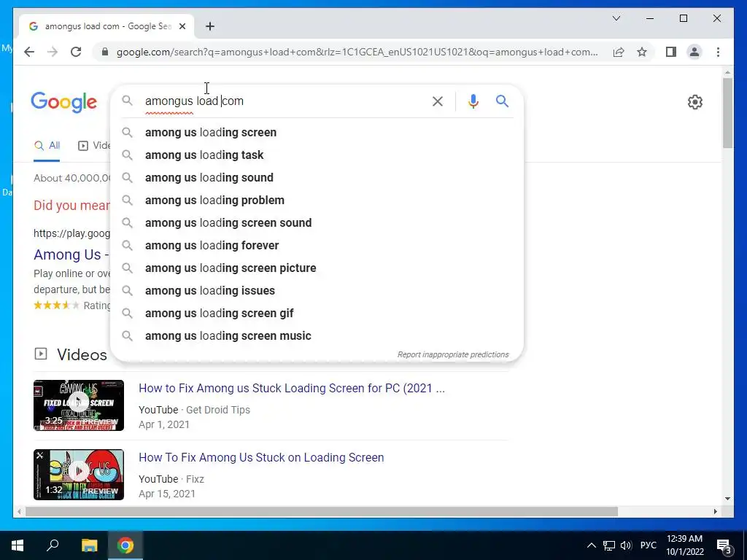Open the Chrome profile avatar
This screenshot has height=560, width=747.
point(694,52)
